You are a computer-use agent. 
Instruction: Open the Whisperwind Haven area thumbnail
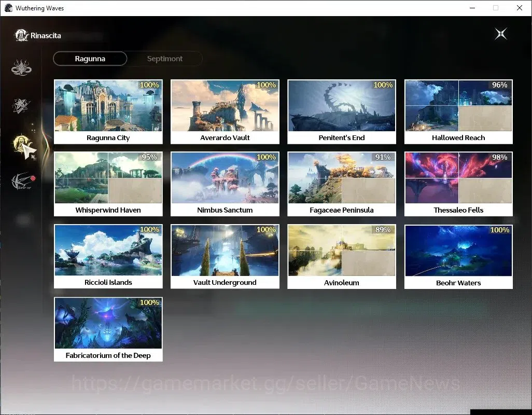[108, 178]
